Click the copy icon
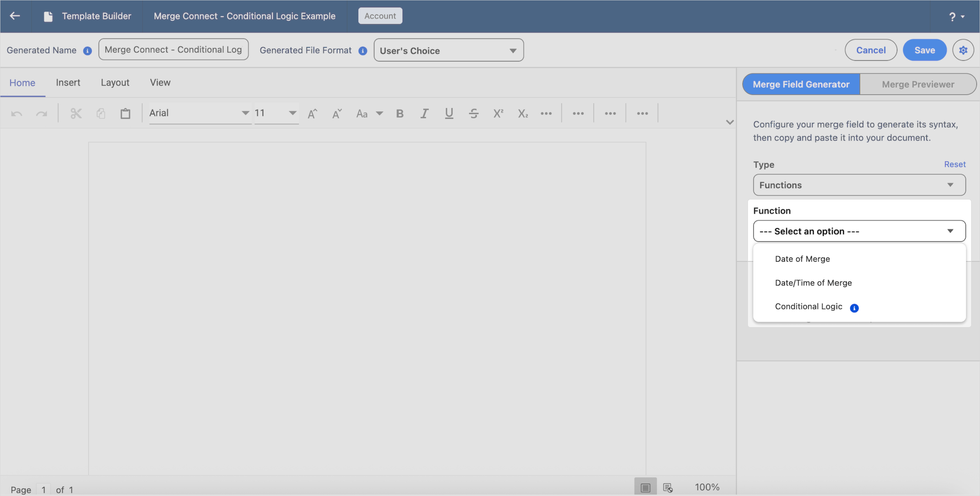The height and width of the screenshot is (496, 980). click(101, 113)
